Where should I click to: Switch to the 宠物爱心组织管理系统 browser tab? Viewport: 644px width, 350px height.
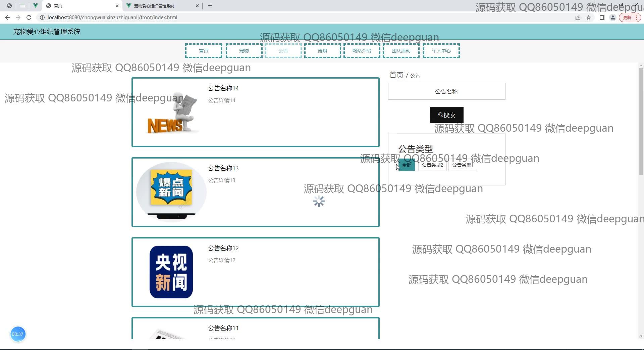tap(162, 6)
